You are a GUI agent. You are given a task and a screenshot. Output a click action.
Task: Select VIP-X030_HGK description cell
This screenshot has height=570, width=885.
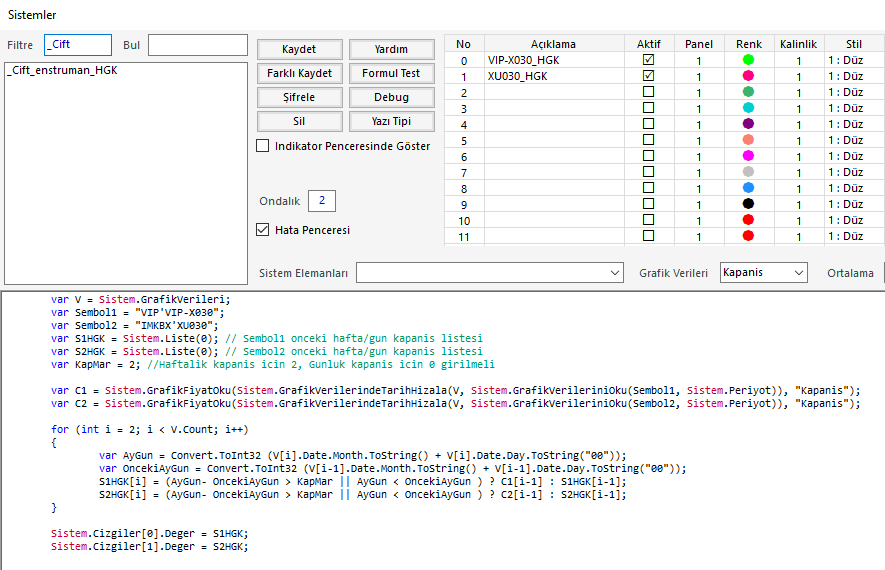[554, 60]
